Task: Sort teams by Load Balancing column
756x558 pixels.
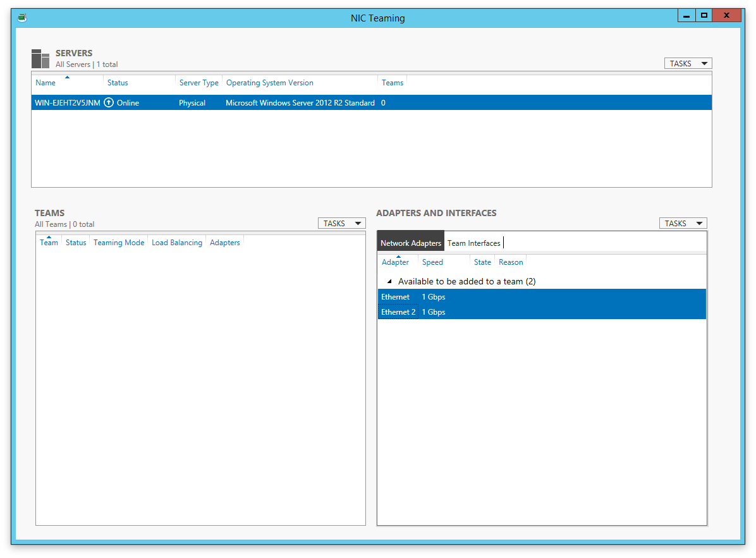Action: pyautogui.click(x=177, y=243)
